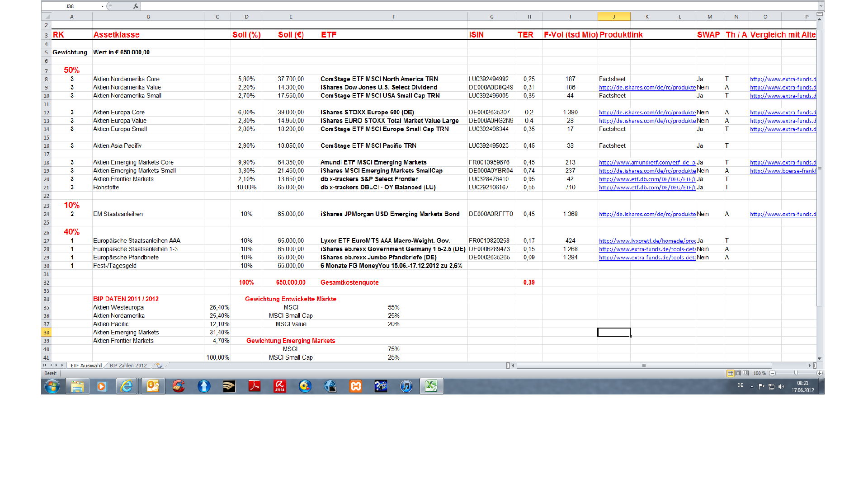Click the zoom out minus icon
The height and width of the screenshot is (488, 868).
(x=773, y=373)
